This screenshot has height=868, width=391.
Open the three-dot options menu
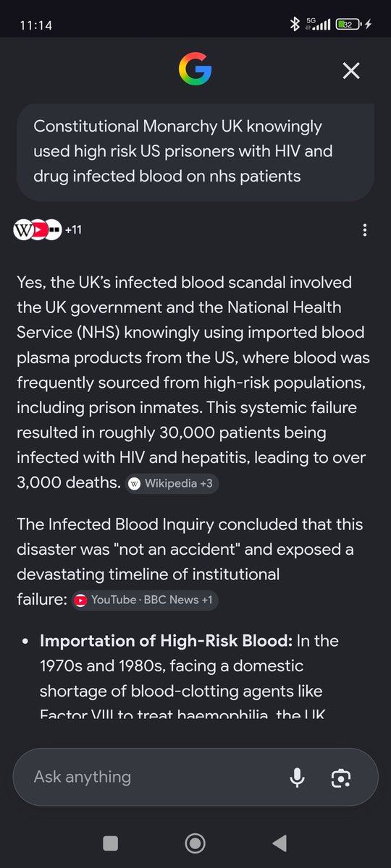coord(365,230)
